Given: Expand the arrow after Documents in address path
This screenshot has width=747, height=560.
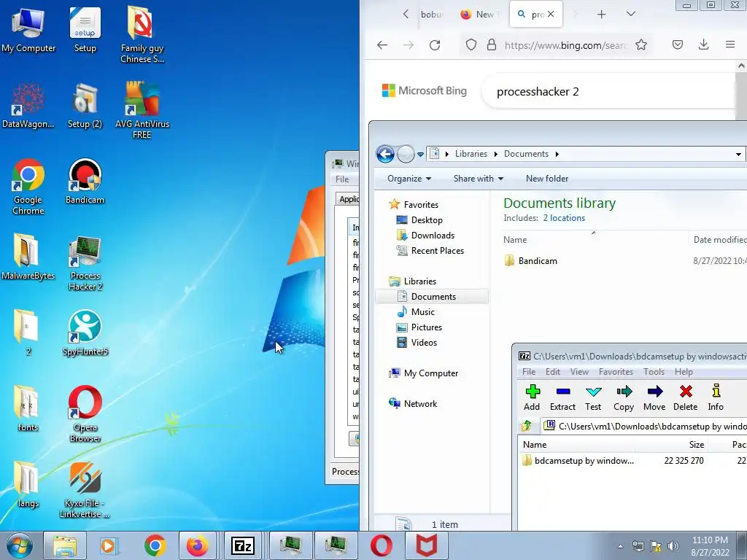Looking at the screenshot, I should [557, 154].
